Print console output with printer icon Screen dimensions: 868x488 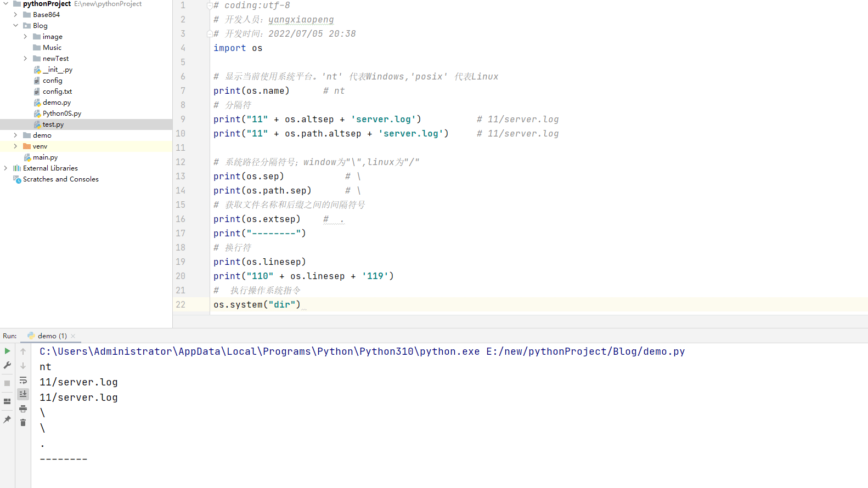pos(23,408)
